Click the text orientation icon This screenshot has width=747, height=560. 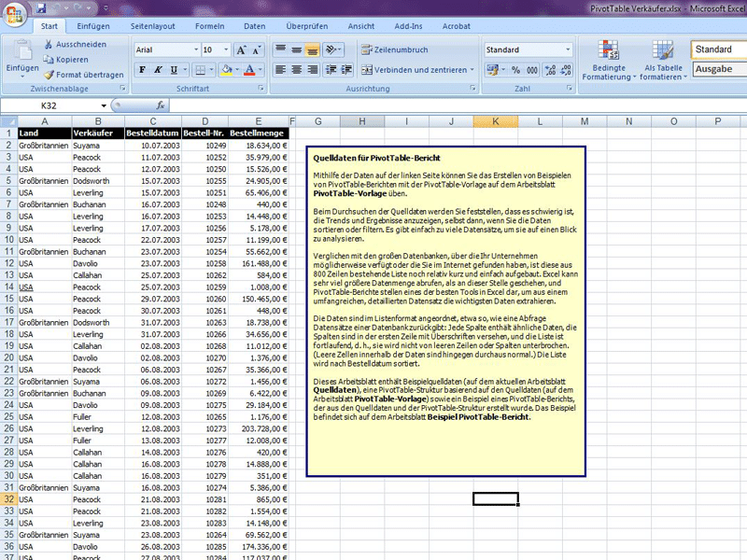(x=332, y=49)
